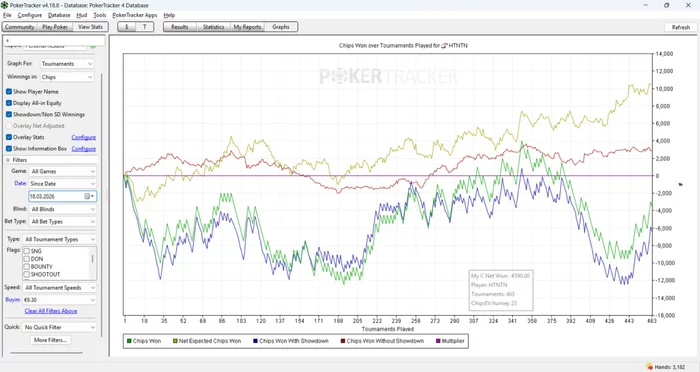700x372 pixels.
Task: Switch to the Statistics tab
Action: 213,27
